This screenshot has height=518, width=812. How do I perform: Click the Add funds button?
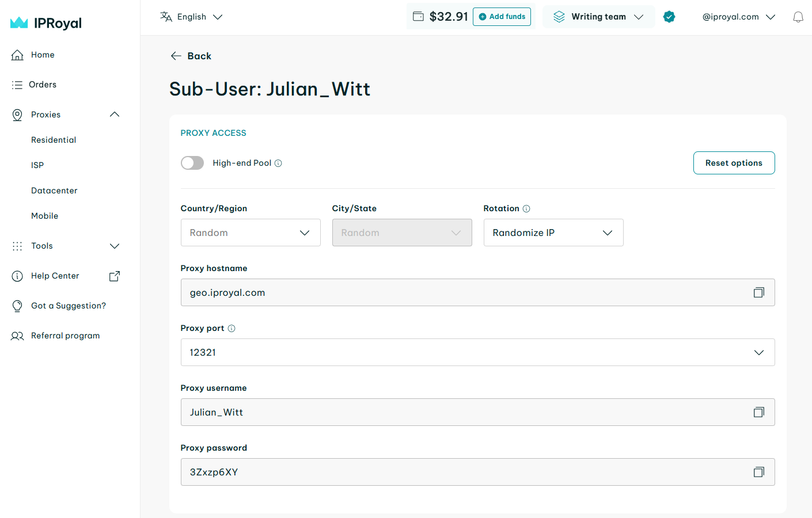point(502,17)
